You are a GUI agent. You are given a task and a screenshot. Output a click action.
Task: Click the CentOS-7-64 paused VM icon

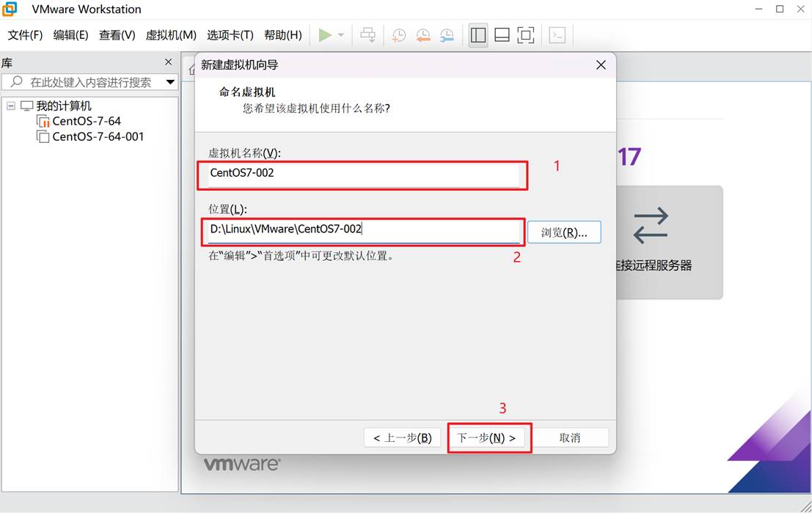pos(43,121)
